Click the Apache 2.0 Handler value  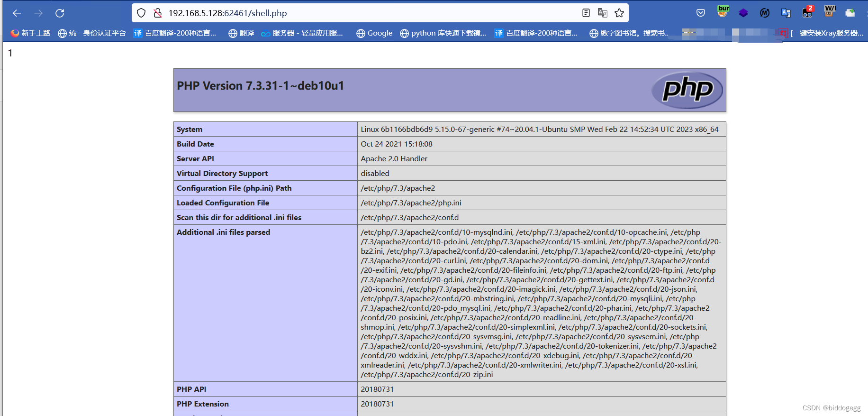tap(394, 159)
